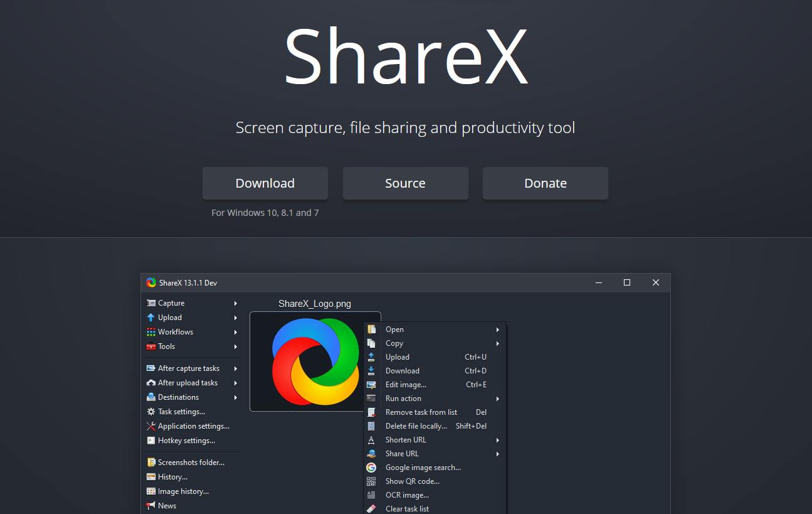Expand the Run action submenu arrow
The height and width of the screenshot is (514, 812).
pyautogui.click(x=498, y=399)
